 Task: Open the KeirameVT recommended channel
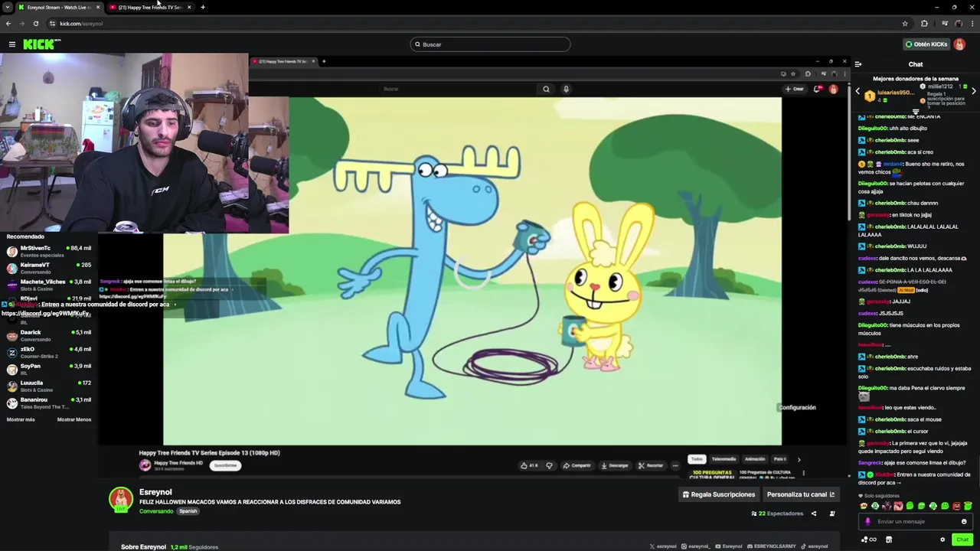click(49, 268)
